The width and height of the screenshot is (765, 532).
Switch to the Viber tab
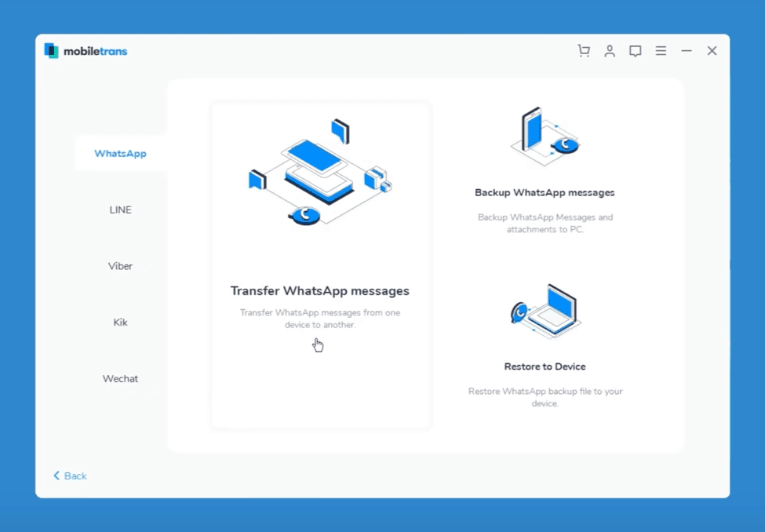click(120, 266)
